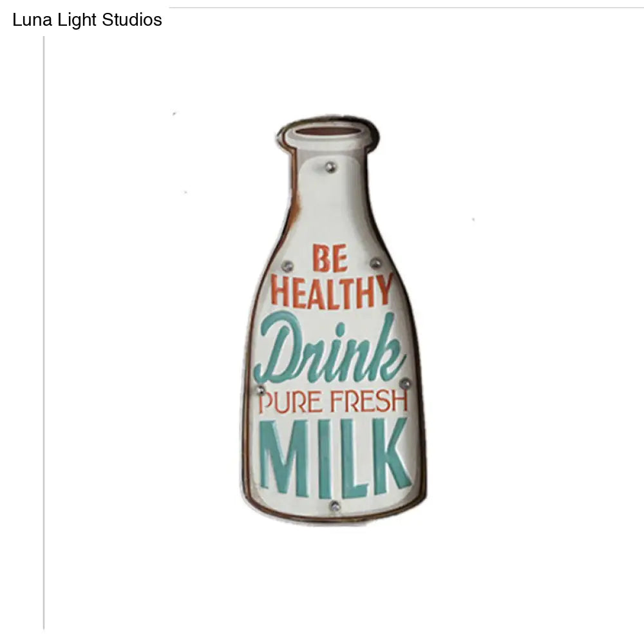Viewport: 644px width, 644px height.
Task: Click the LED bulb on the bottle neck
Action: pyautogui.click(x=330, y=167)
